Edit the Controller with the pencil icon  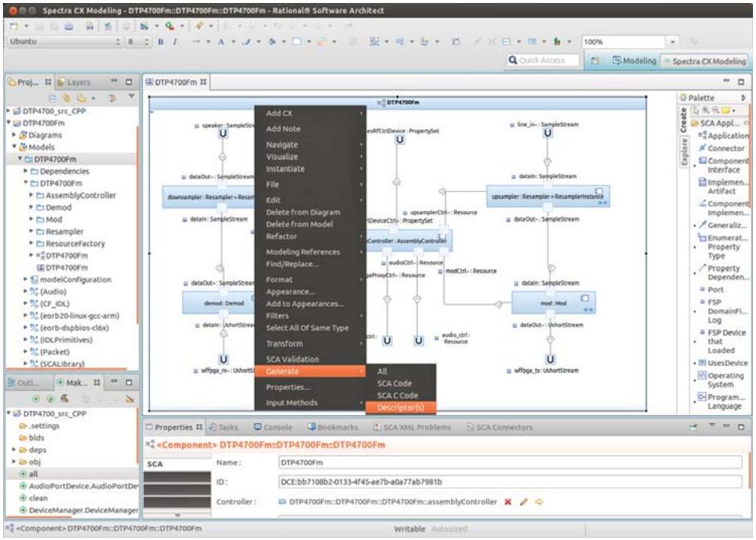[x=524, y=502]
